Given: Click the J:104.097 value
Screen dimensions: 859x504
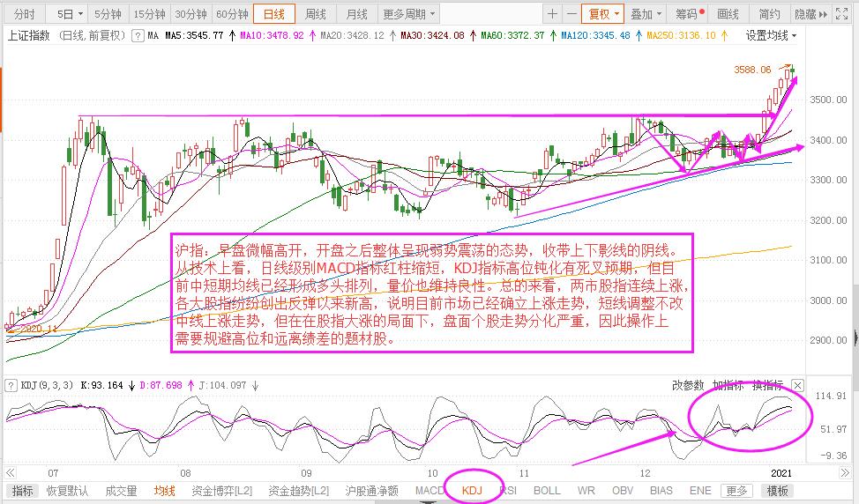Looking at the screenshot, I should coord(222,385).
